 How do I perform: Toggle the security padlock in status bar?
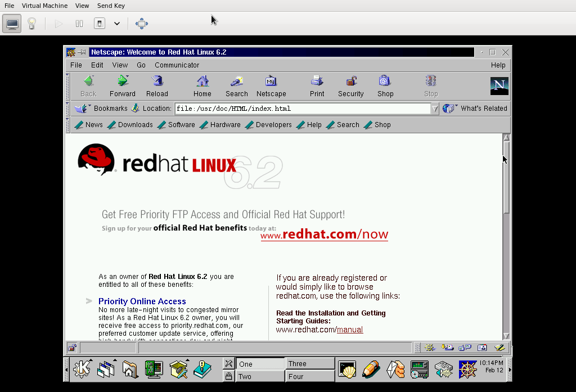click(72, 348)
